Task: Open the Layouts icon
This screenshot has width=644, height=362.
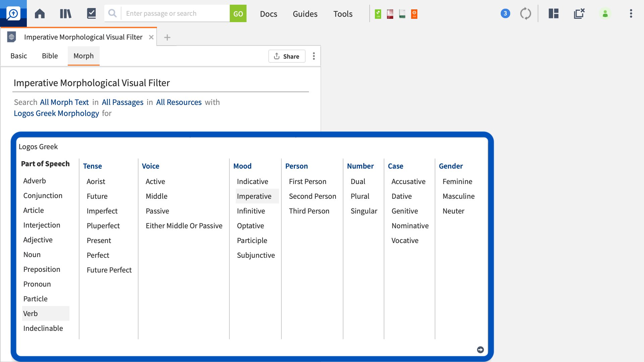Action: pyautogui.click(x=553, y=13)
